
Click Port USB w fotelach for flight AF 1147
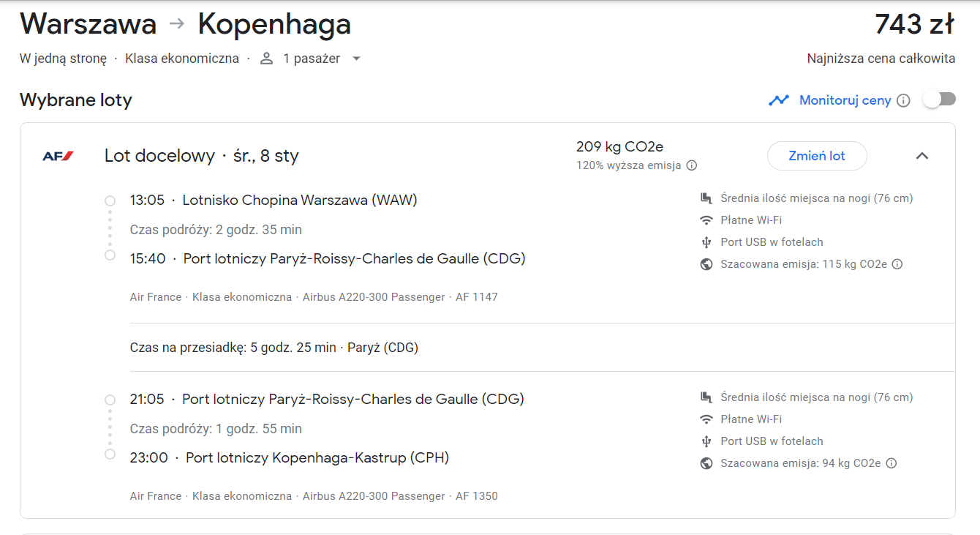(772, 242)
